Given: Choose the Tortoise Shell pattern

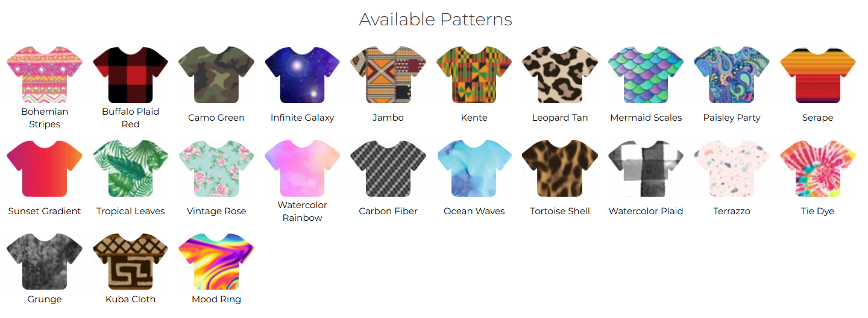Looking at the screenshot, I should [560, 168].
